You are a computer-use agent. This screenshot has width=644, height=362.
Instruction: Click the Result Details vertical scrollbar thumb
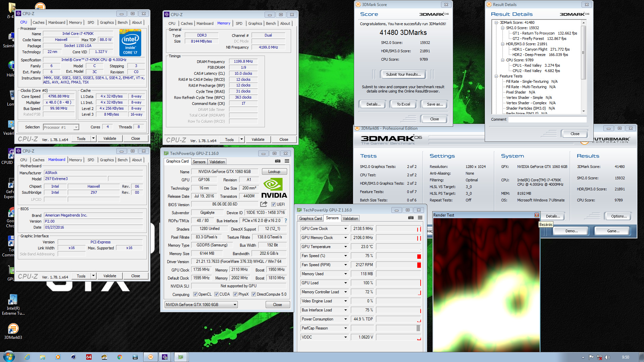point(584,53)
